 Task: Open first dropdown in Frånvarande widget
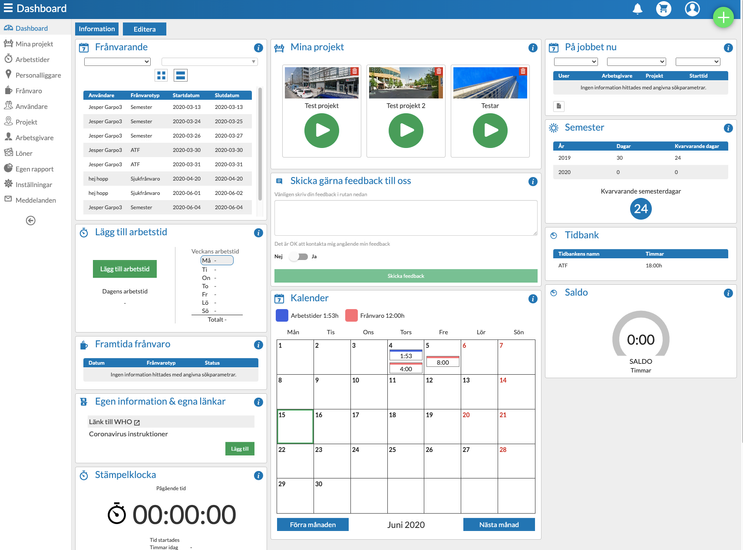pyautogui.click(x=118, y=62)
